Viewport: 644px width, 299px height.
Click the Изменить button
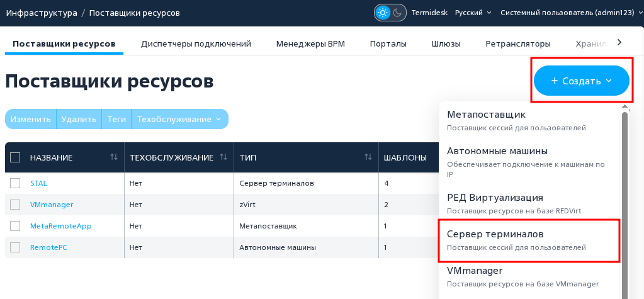[x=30, y=119]
